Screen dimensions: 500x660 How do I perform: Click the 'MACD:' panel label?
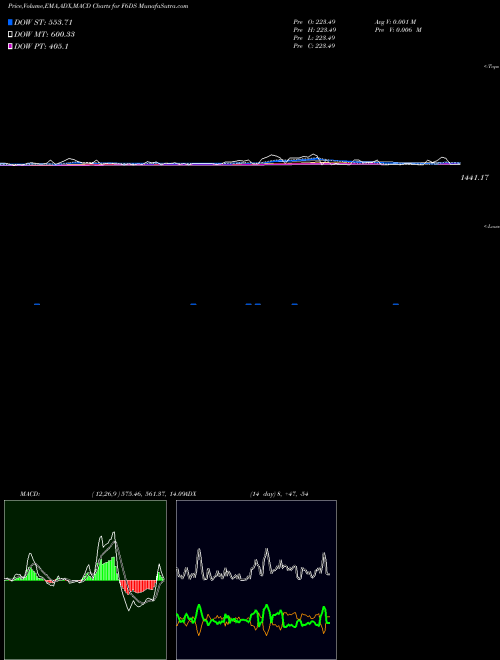tap(30, 494)
